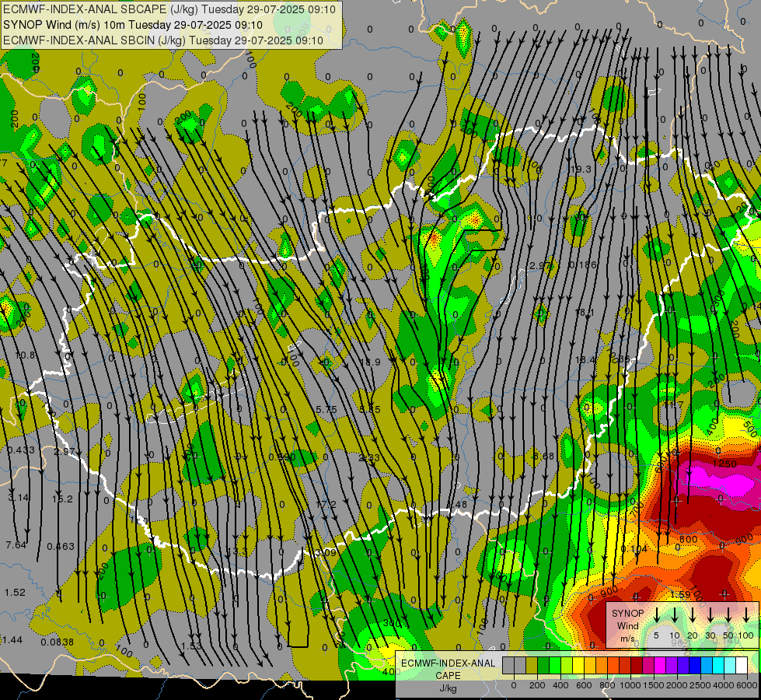Click the 1500 tick label under color bar

coord(654,685)
